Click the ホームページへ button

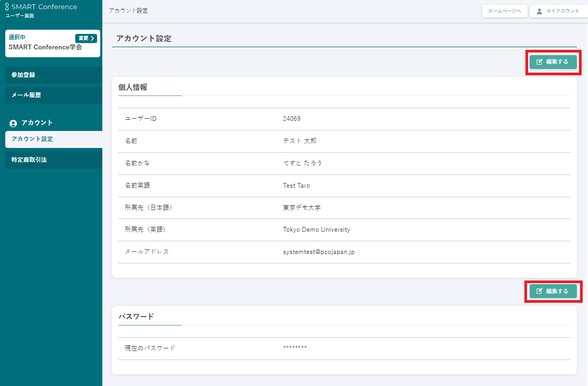504,11
